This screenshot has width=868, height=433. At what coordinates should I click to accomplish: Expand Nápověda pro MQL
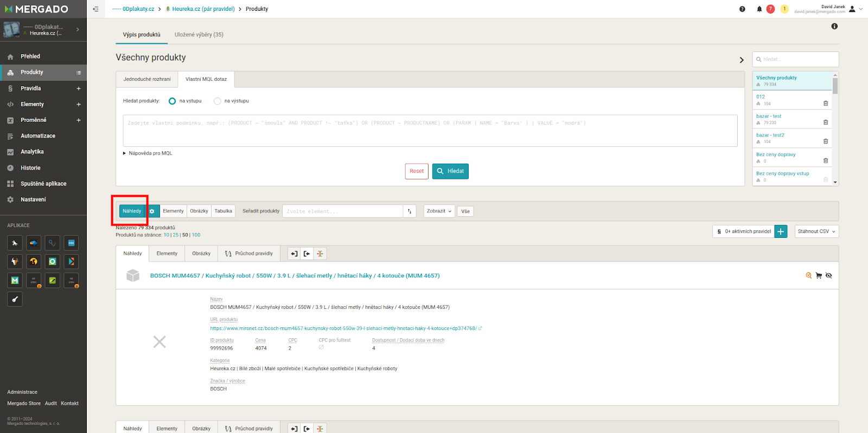(148, 153)
